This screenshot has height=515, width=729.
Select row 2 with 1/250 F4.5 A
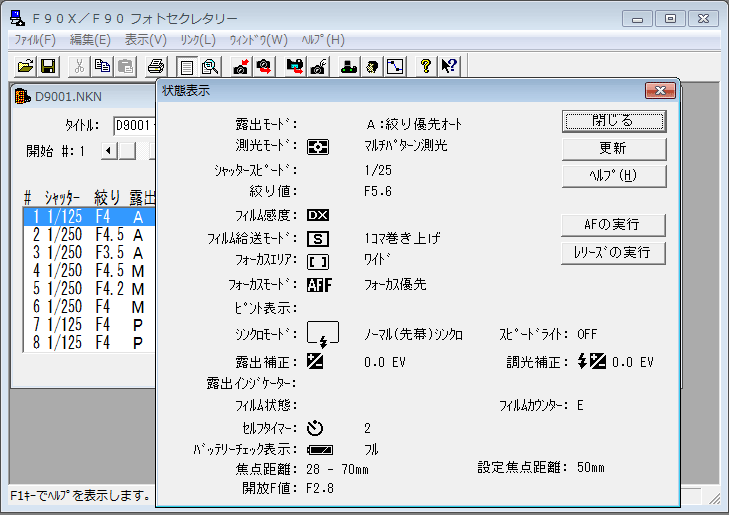(x=89, y=235)
